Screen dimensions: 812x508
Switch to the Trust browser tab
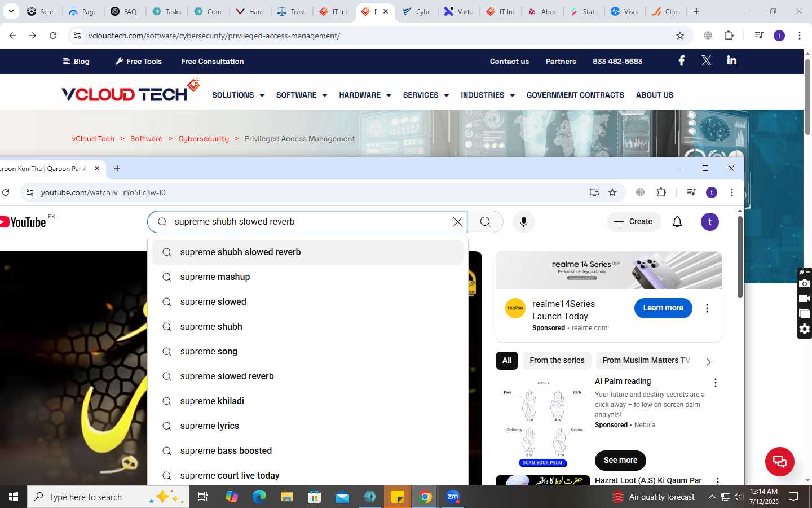pos(292,11)
